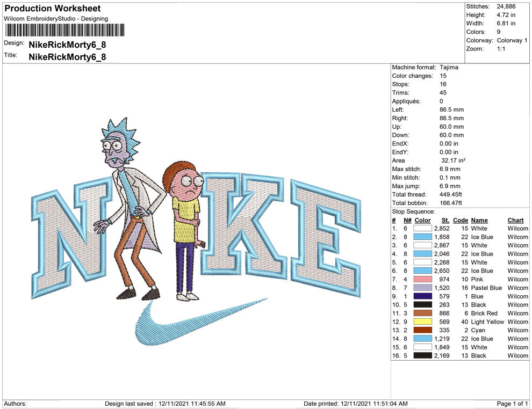Click the Stitches value '24,886'
This screenshot has width=532, height=409.
[506, 6]
